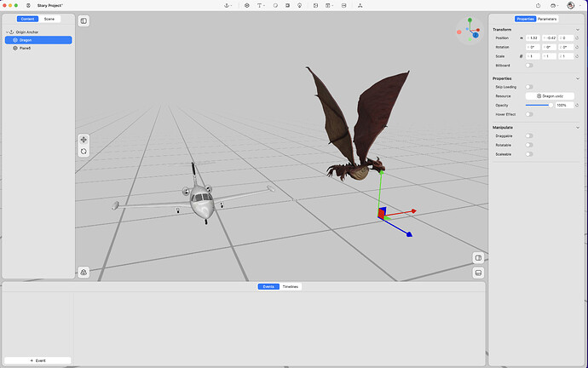588x368 pixels.
Task: Select the move/pan tool in viewport
Action: 84,139
